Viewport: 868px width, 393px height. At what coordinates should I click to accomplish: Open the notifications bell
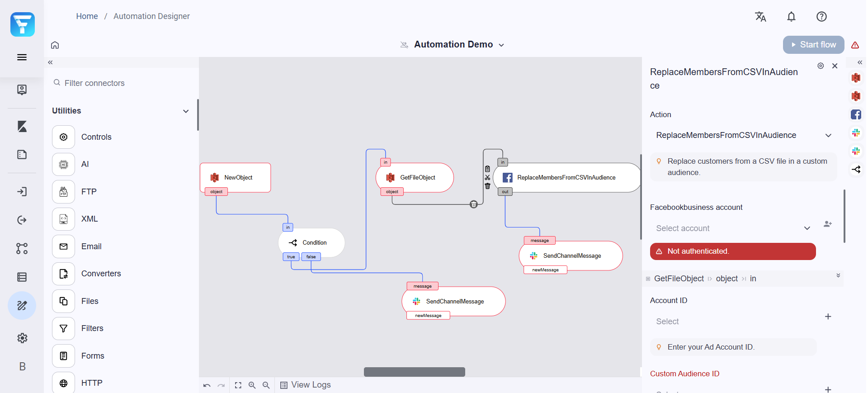tap(791, 17)
